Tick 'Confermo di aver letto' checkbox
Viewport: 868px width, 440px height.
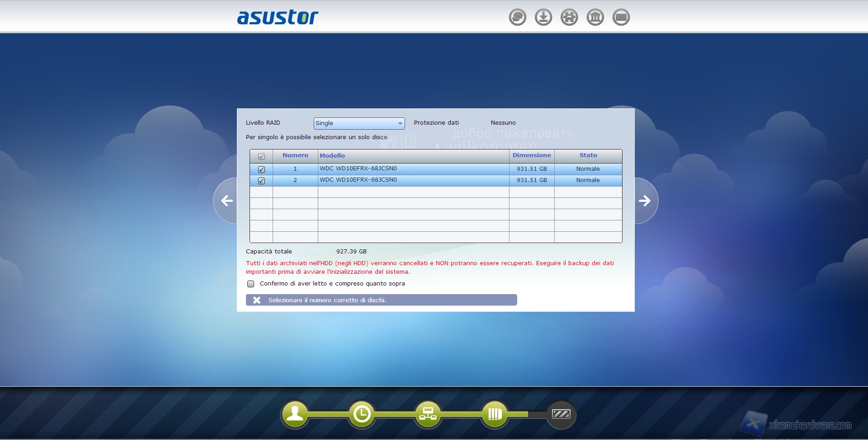tap(251, 284)
